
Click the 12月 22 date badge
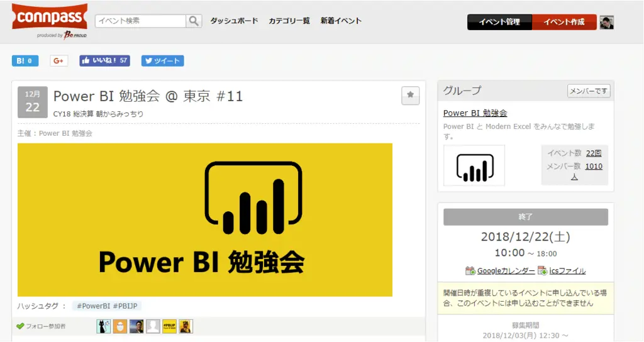pos(33,102)
